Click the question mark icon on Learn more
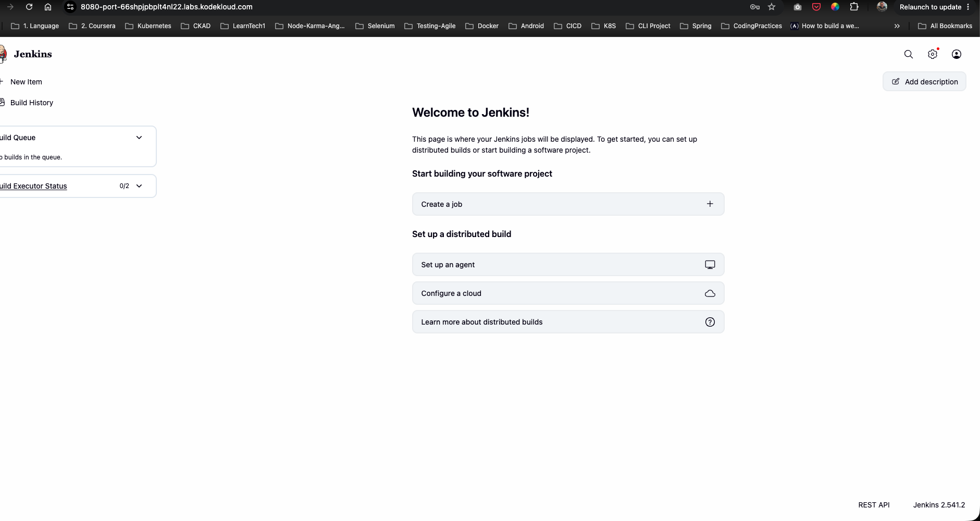The image size is (980, 521). pyautogui.click(x=710, y=322)
